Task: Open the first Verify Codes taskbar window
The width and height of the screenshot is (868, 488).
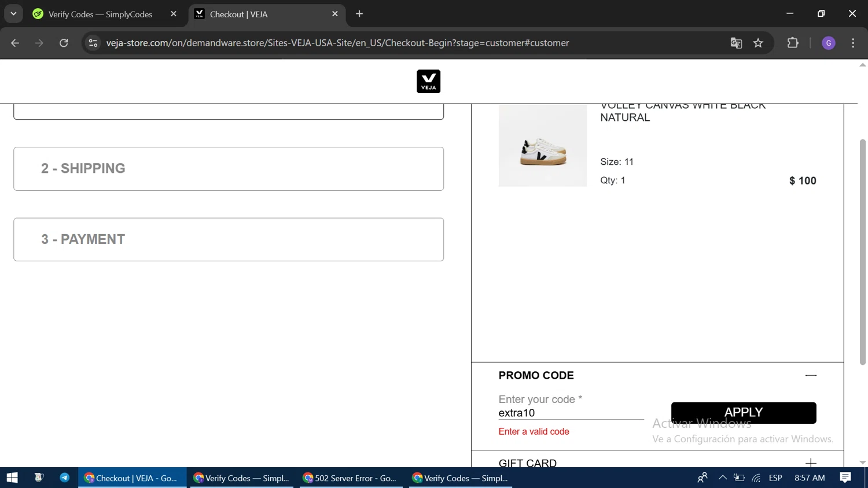Action: (241, 478)
